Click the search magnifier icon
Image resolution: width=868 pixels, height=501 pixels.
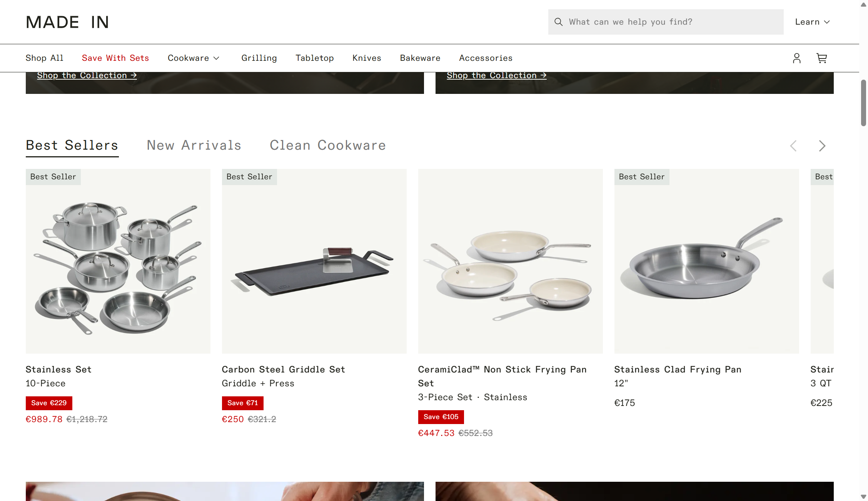pos(558,22)
